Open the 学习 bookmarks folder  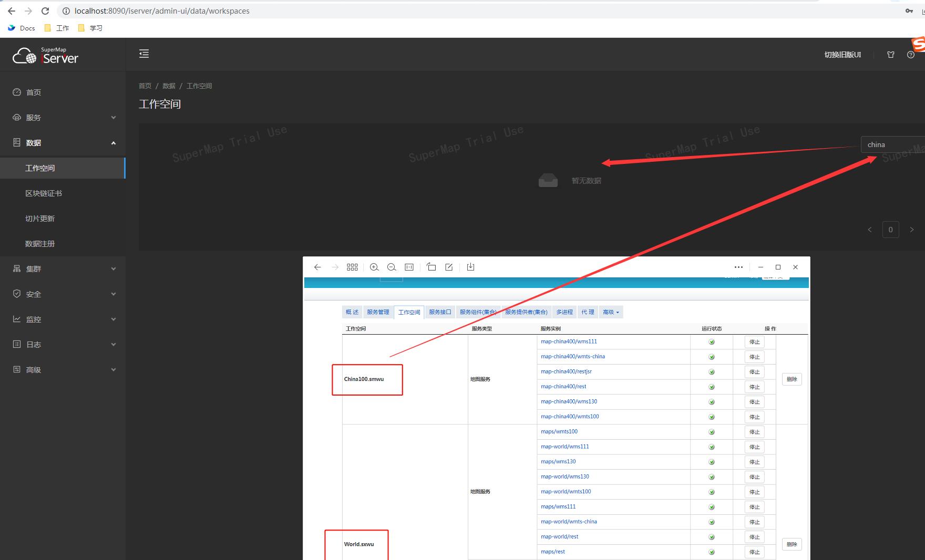point(90,28)
